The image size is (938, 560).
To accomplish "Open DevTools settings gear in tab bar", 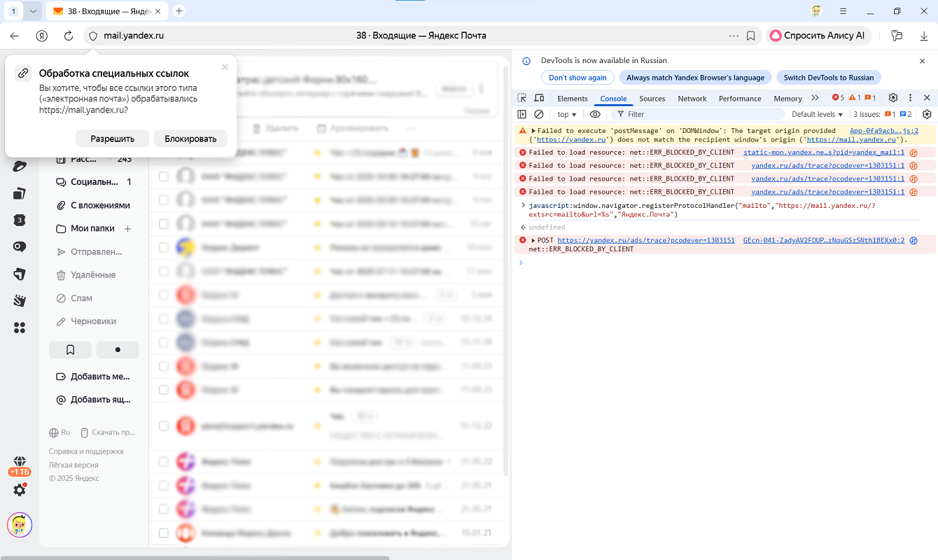I will 893,98.
